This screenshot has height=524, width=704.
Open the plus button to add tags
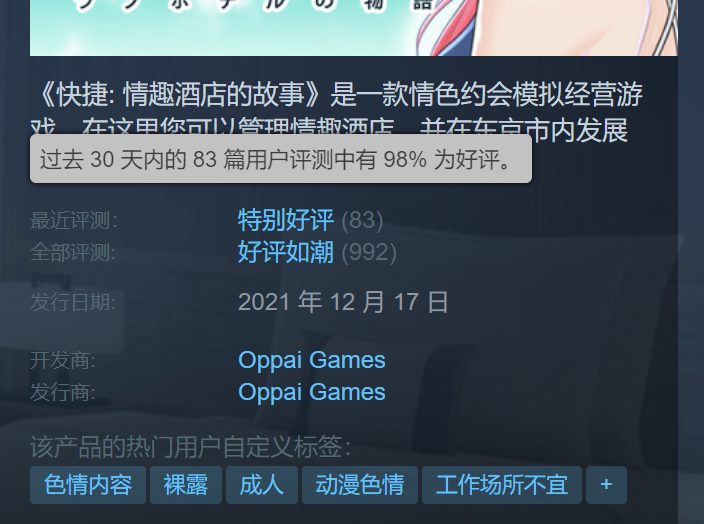pos(606,484)
